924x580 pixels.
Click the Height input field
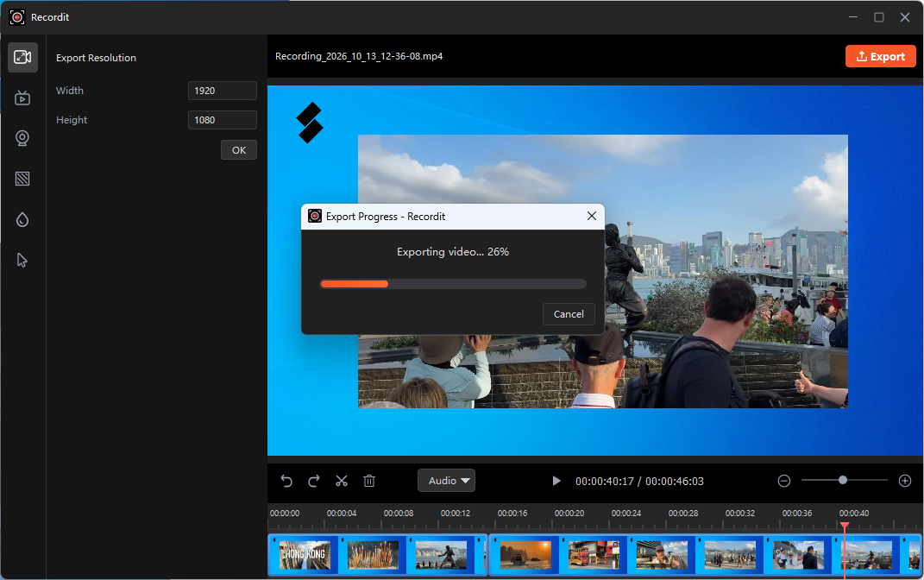(223, 120)
